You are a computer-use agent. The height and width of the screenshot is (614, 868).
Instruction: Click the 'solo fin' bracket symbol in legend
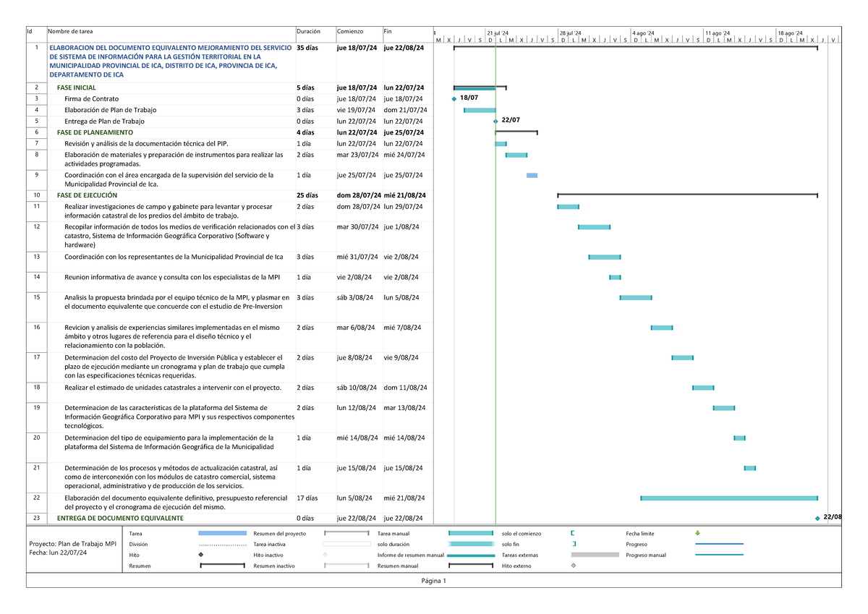coord(573,544)
